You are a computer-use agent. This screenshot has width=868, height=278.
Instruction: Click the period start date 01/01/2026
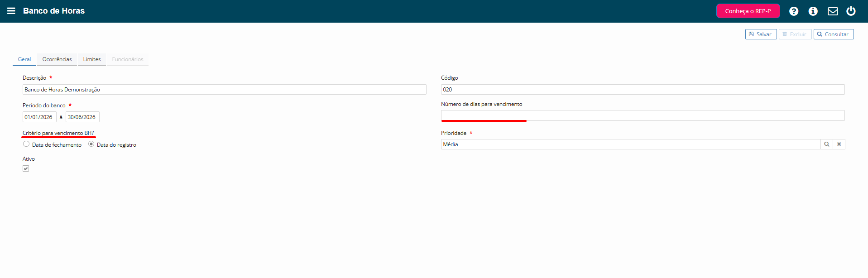coord(39,117)
